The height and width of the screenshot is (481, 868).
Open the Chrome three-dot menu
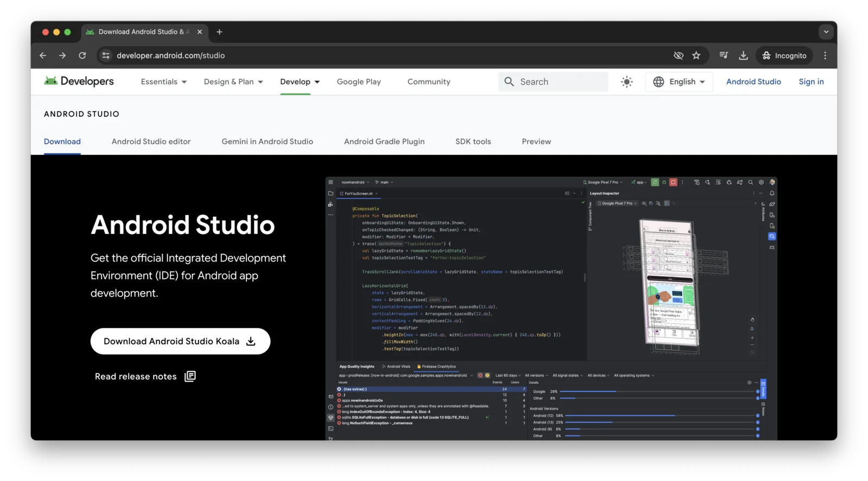click(x=825, y=55)
